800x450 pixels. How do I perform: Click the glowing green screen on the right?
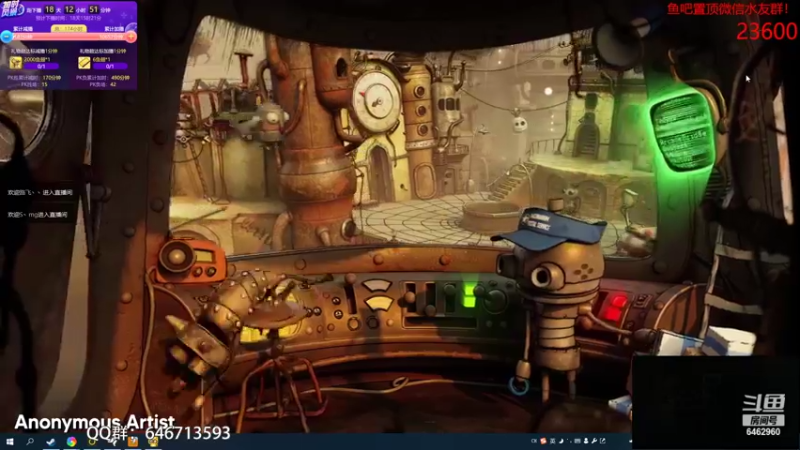point(683,131)
